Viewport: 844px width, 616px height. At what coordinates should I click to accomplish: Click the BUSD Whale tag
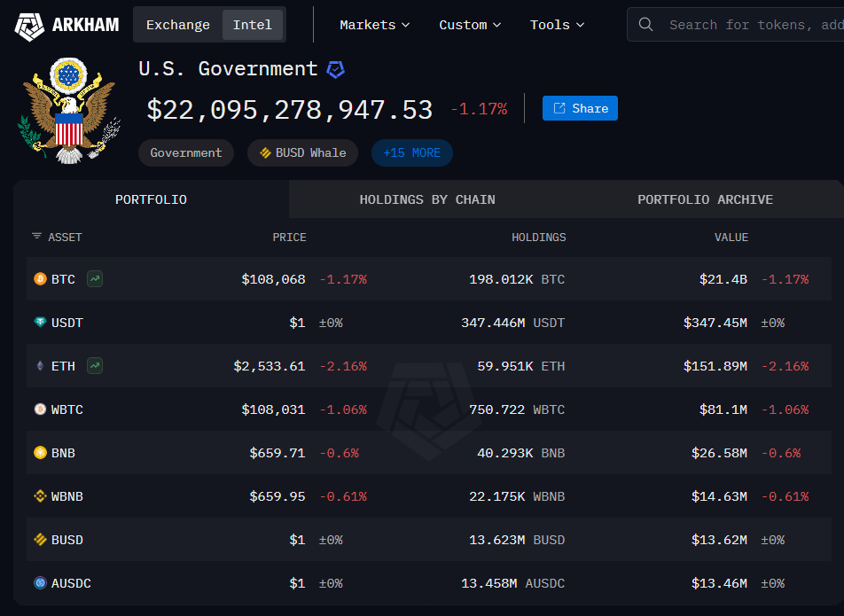[302, 152]
